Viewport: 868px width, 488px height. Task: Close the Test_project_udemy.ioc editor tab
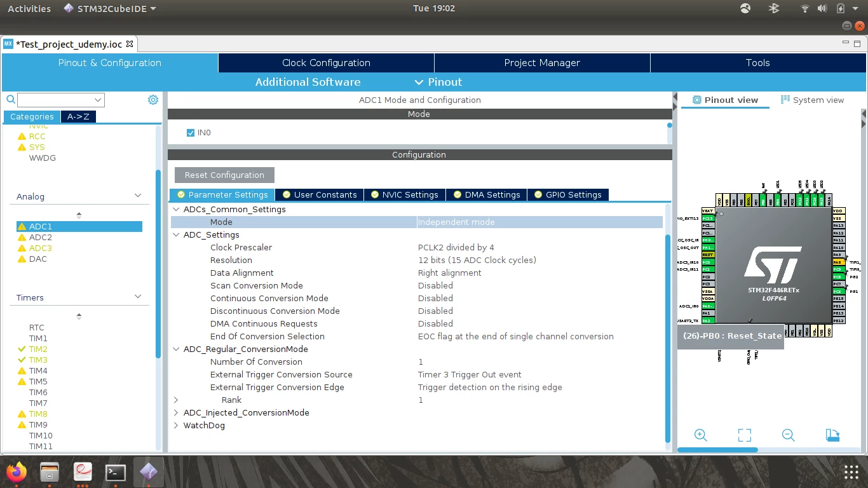point(130,44)
